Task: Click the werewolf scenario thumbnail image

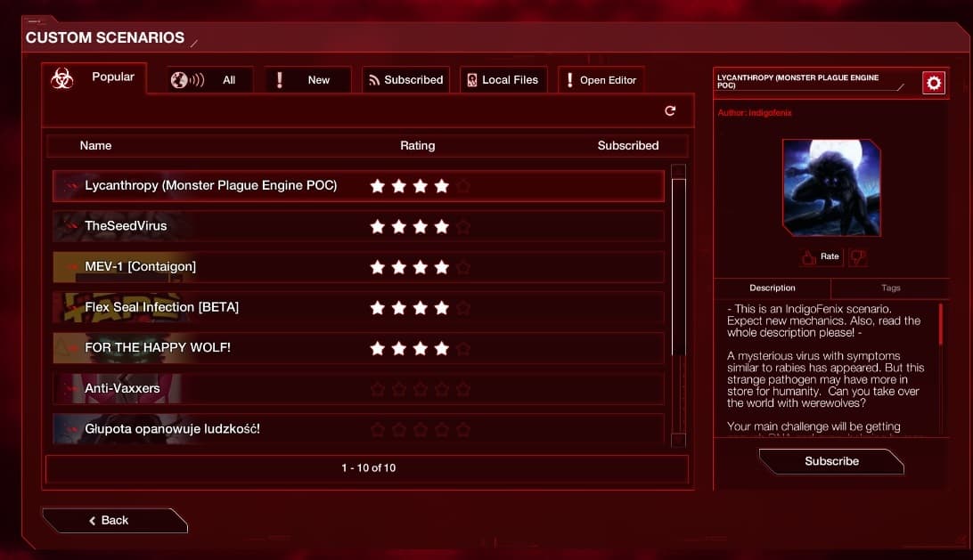Action: coord(831,187)
